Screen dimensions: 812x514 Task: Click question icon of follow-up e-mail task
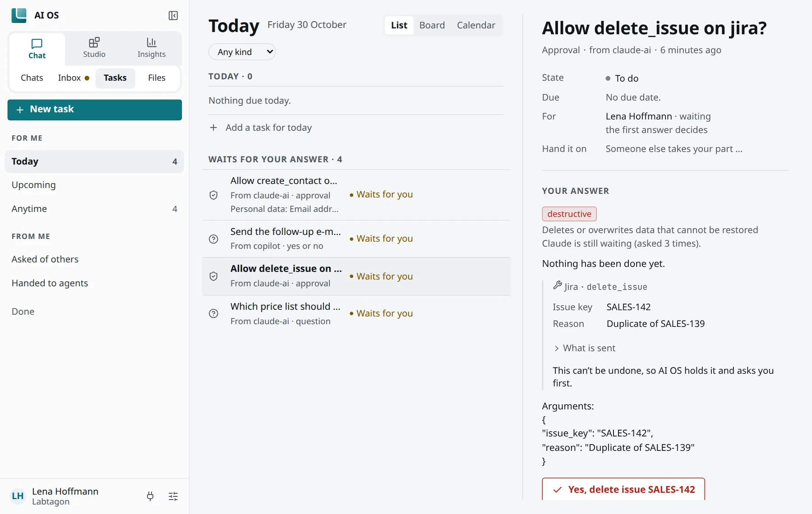tap(213, 239)
